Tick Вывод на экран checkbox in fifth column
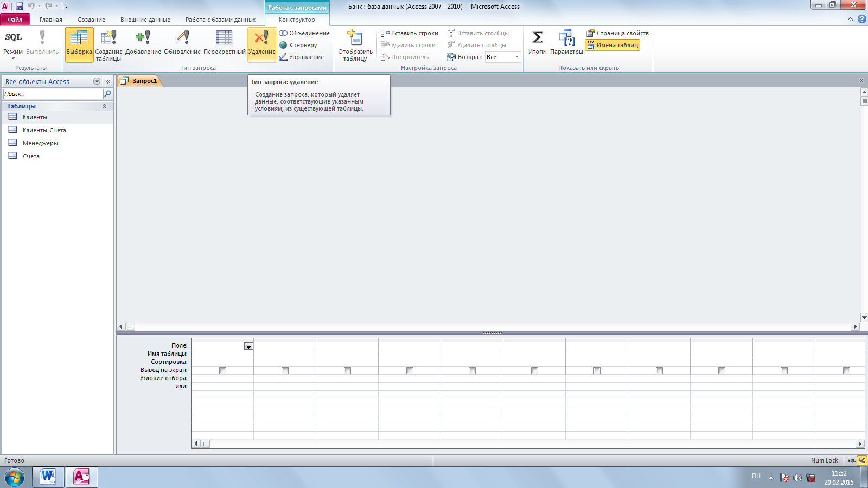 (472, 370)
